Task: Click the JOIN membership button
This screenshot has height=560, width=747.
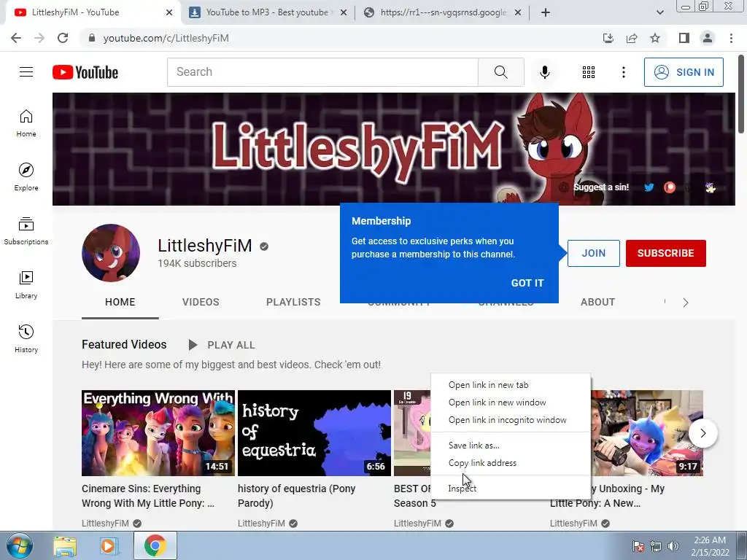Action: tap(594, 253)
